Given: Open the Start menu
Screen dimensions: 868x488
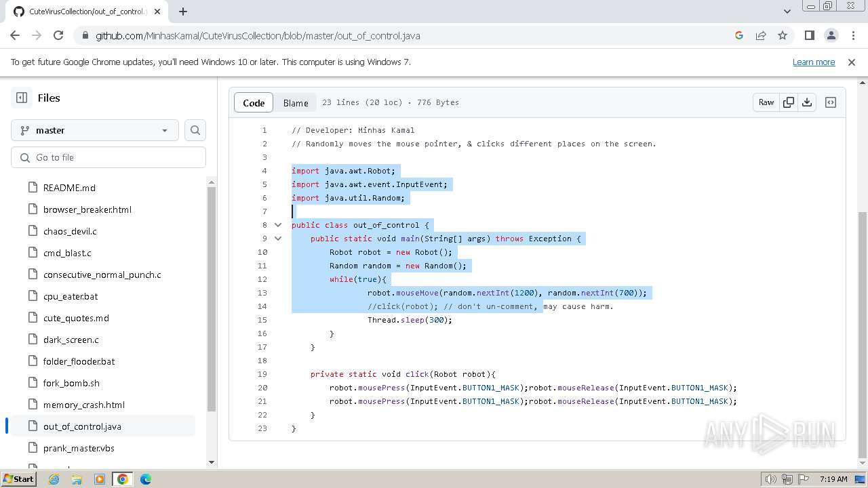Looking at the screenshot, I should (19, 479).
